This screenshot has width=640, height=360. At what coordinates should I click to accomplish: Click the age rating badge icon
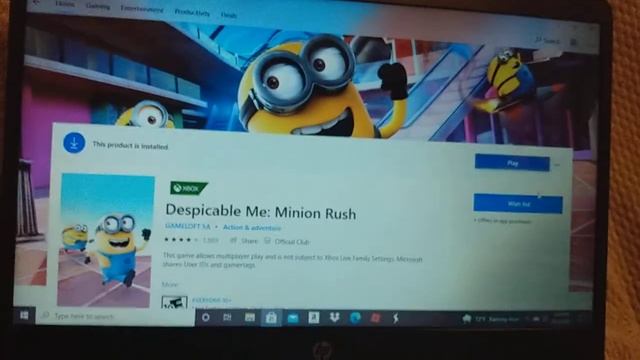174,302
